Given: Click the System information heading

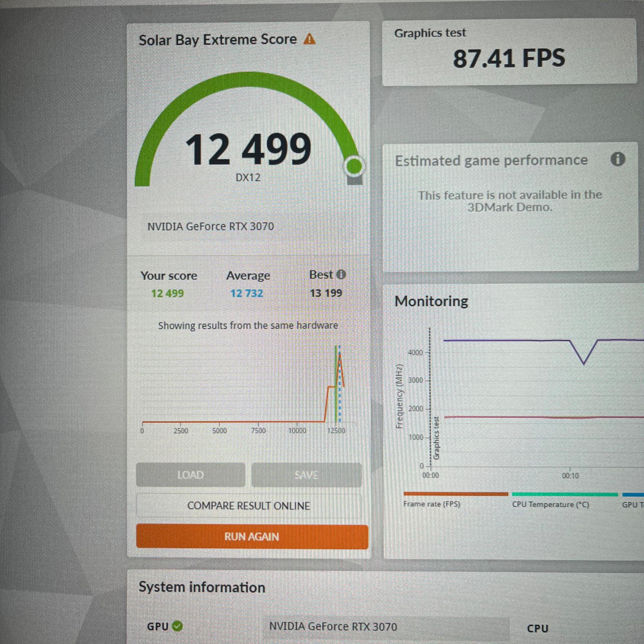Looking at the screenshot, I should tap(202, 587).
